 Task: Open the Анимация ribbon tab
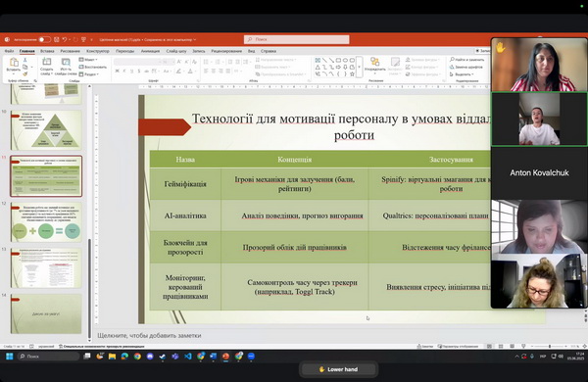(x=150, y=51)
